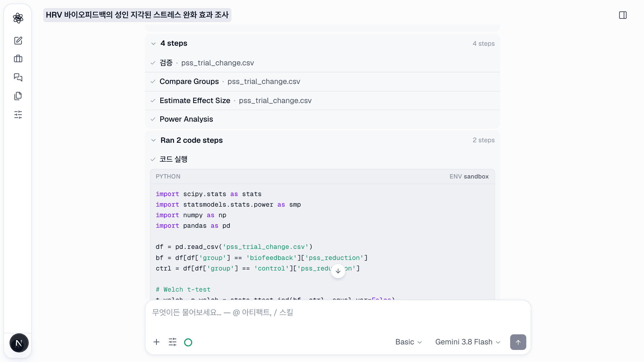Open the Basic mode dropdown
Image resolution: width=644 pixels, height=362 pixels.
click(x=409, y=342)
